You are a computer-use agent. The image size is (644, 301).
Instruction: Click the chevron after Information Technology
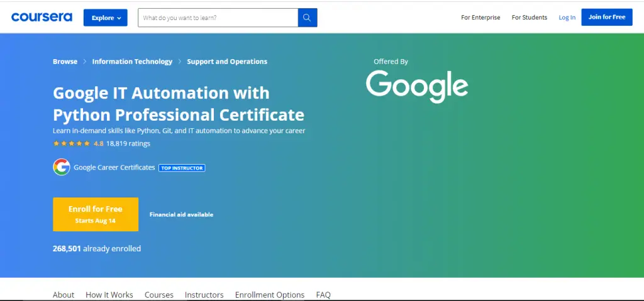click(x=180, y=62)
